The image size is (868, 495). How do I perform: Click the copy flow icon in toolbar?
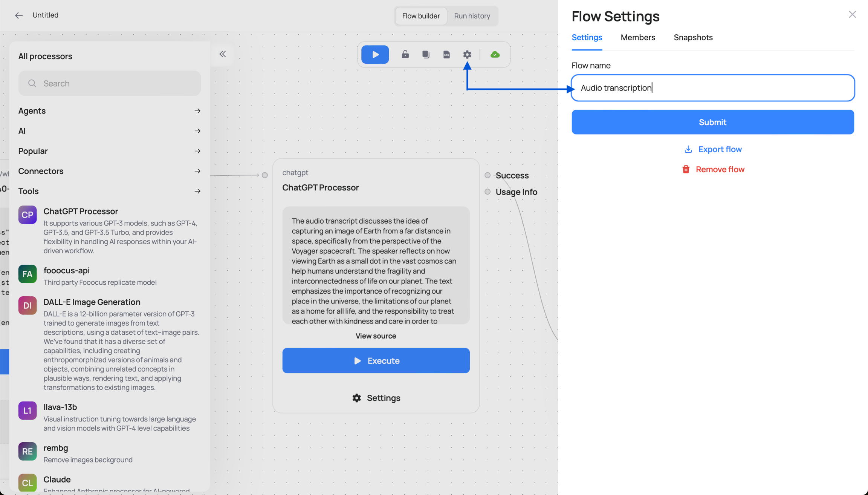(426, 54)
